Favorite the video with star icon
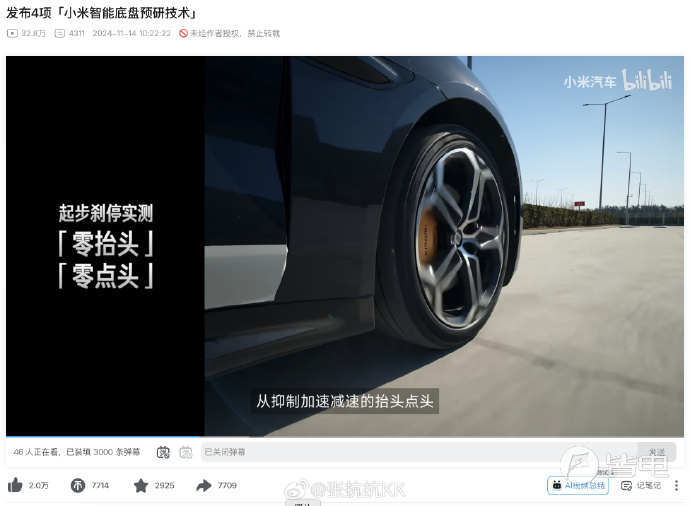 pos(141,485)
